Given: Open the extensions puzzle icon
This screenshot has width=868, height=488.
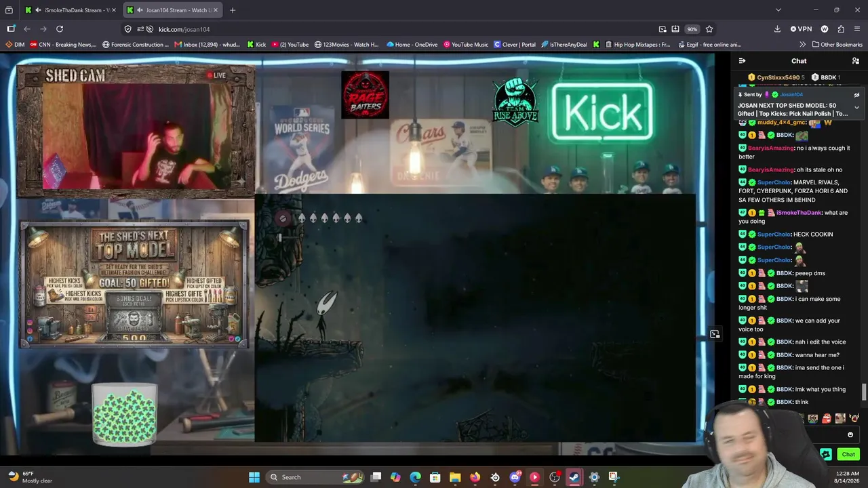Looking at the screenshot, I should tap(841, 29).
